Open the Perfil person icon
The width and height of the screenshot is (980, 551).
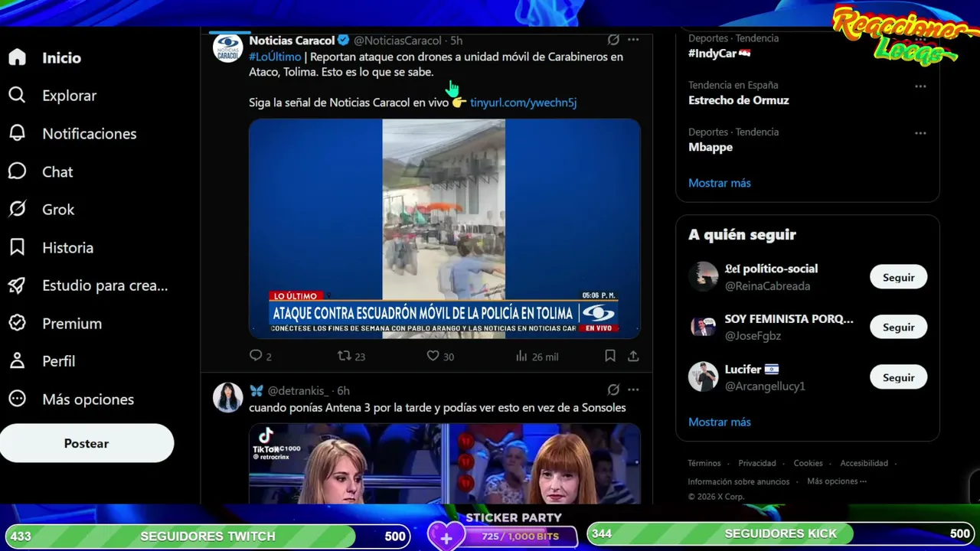tap(17, 360)
